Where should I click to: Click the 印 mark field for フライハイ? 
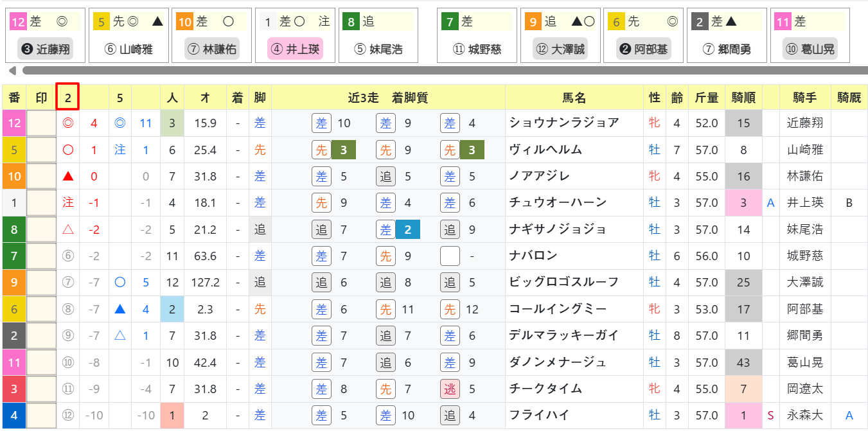(x=42, y=415)
